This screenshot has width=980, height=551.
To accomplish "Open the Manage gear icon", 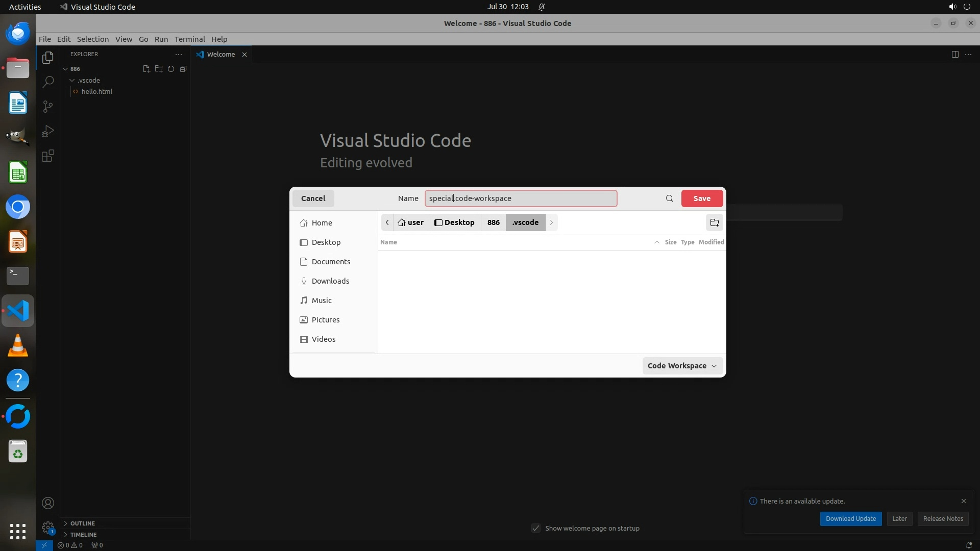I will click(x=48, y=527).
